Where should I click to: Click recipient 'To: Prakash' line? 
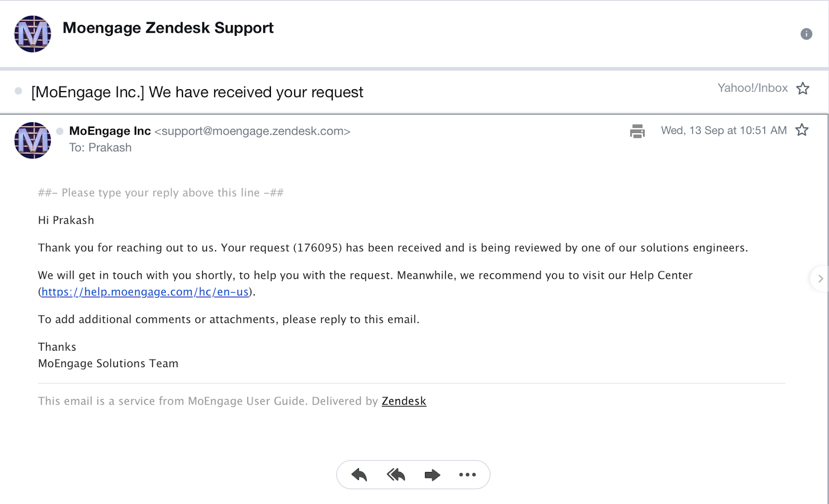(x=101, y=148)
